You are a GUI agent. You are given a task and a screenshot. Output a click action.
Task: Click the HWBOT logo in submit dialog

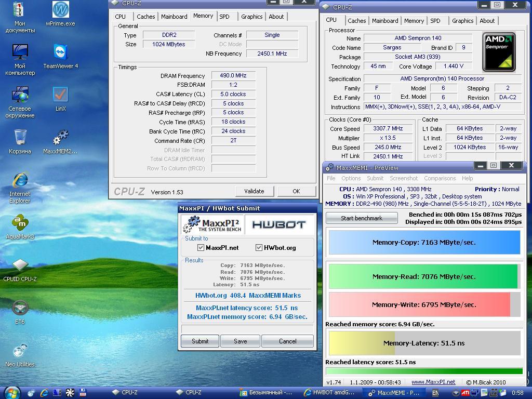[x=279, y=224]
